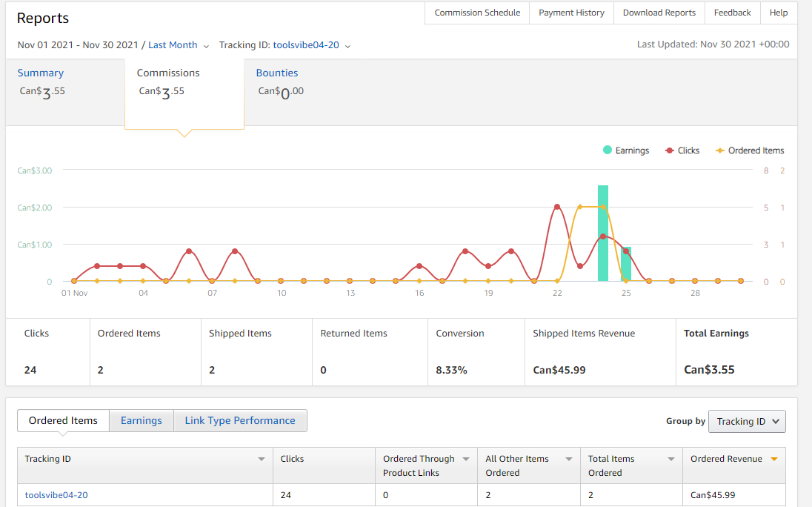Viewport: 812px width, 507px height.
Task: Sort by Ordered Through Product Links arrow
Action: click(x=466, y=460)
